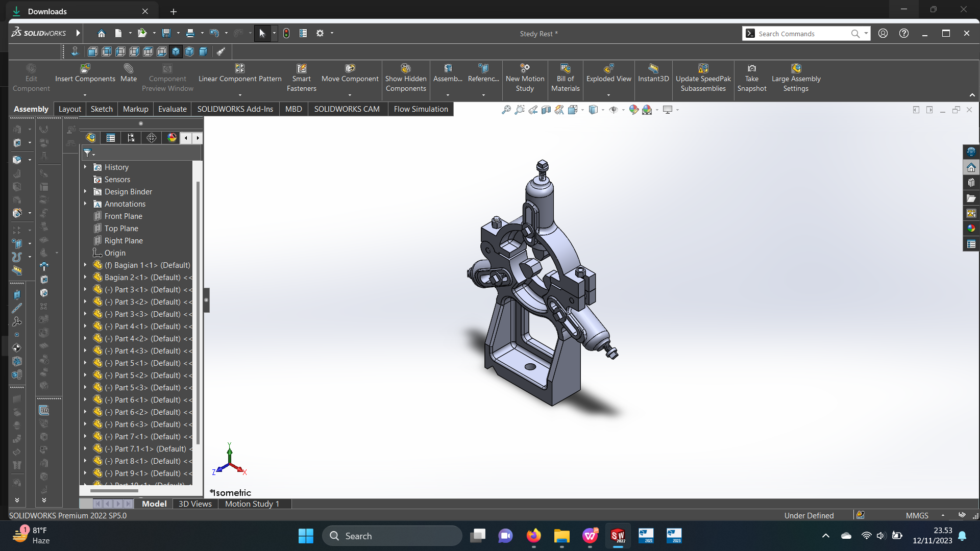
Task: Open the Appearances task pane icon
Action: click(x=971, y=229)
